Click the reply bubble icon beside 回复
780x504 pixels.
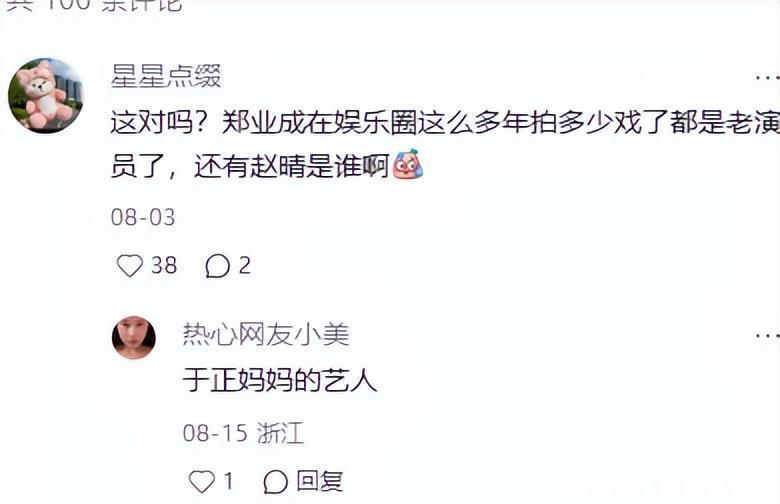click(276, 482)
